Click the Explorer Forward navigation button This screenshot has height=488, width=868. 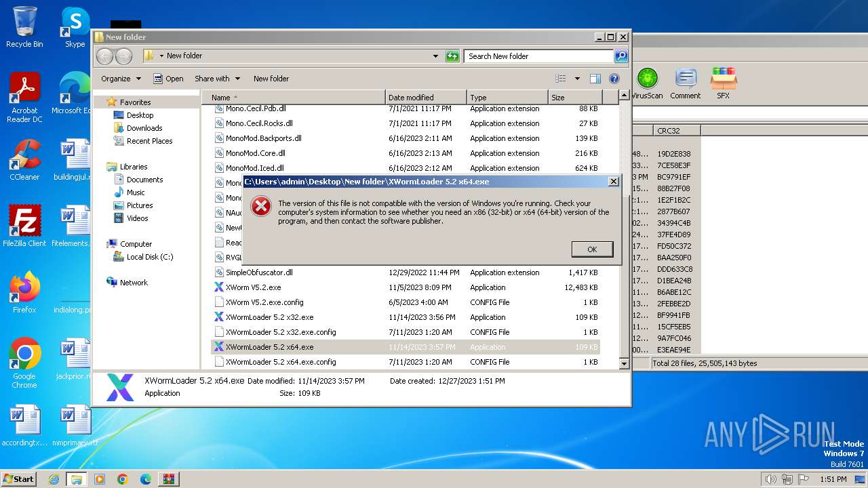123,56
